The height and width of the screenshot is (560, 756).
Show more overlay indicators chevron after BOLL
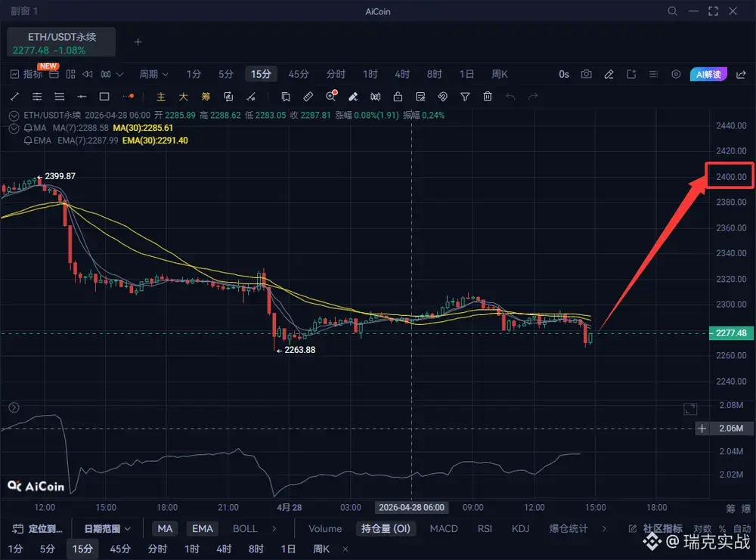pos(274,529)
